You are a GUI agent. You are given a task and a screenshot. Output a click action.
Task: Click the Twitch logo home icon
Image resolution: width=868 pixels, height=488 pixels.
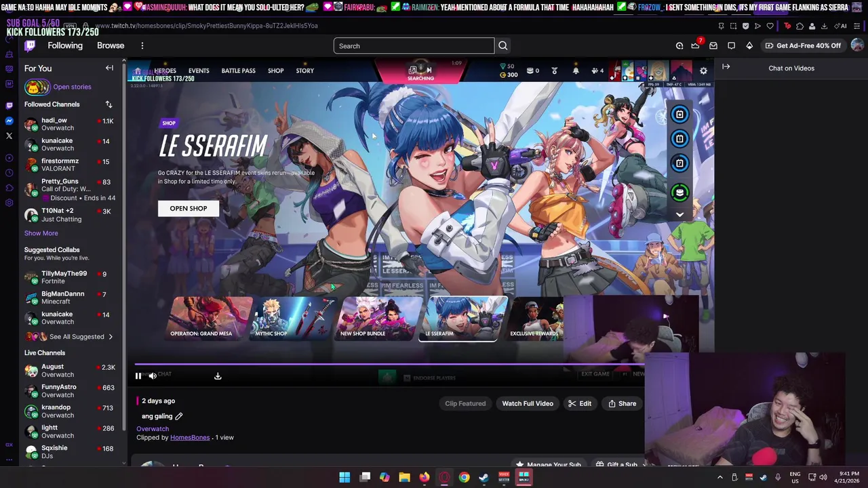tap(30, 45)
